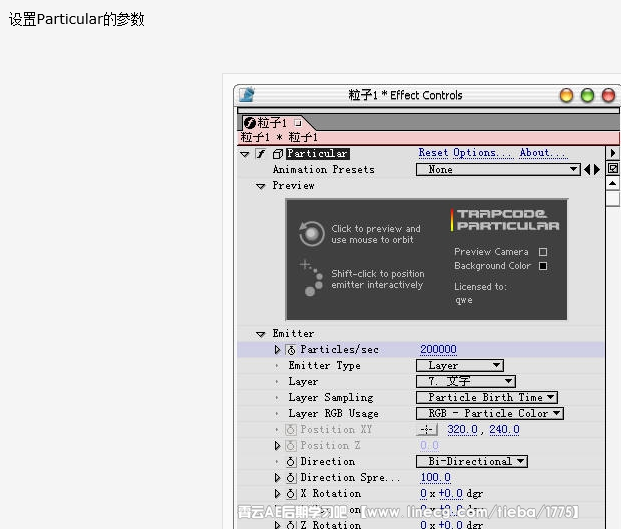Select the Particular effect name
621x529 pixels.
318,153
